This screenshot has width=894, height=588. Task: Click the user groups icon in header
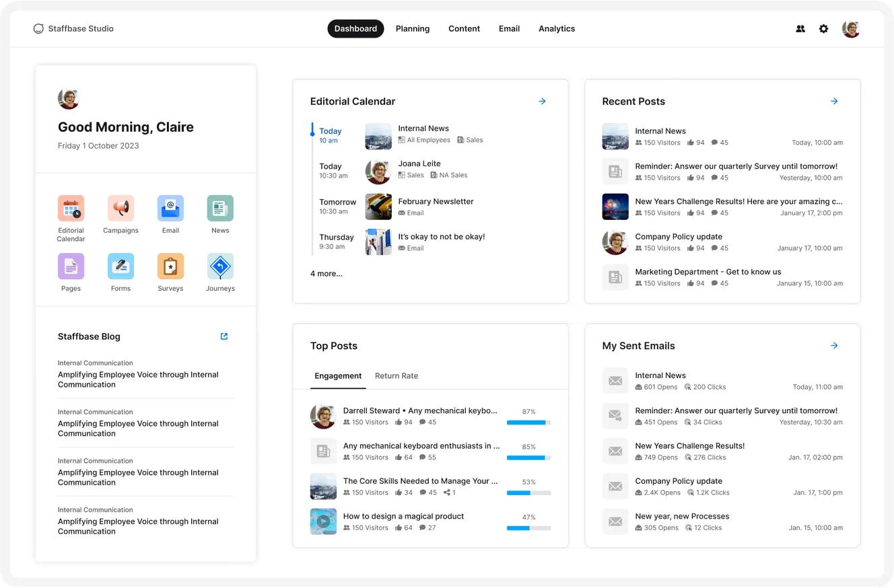[x=800, y=28]
